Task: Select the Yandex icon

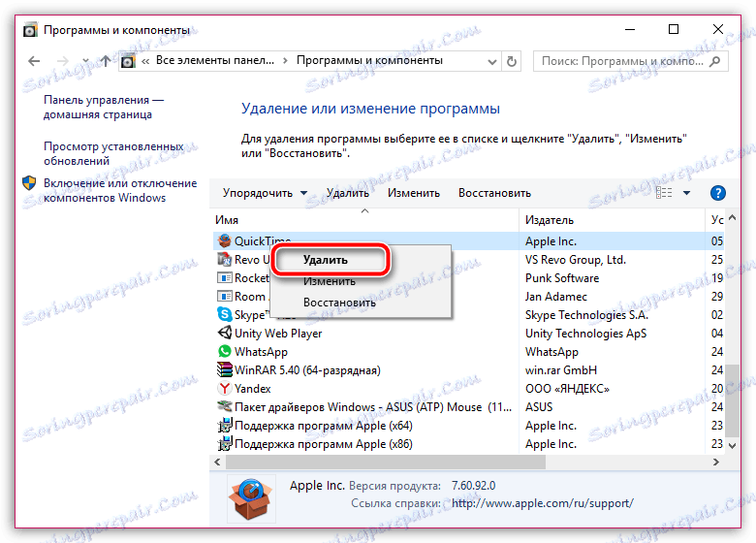Action: [225, 388]
